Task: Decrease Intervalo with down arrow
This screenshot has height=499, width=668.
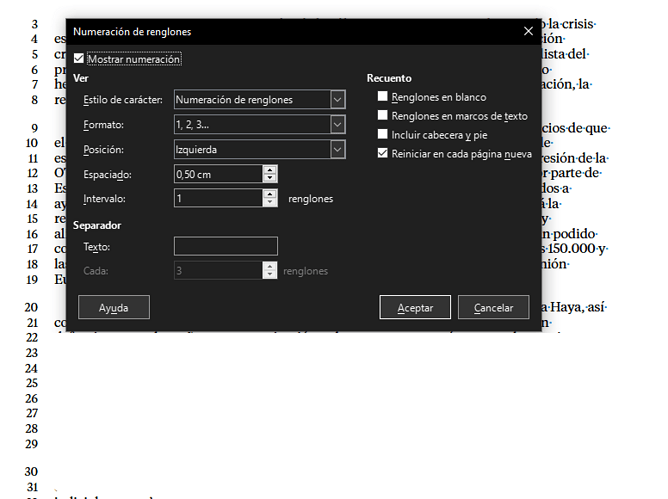Action: pyautogui.click(x=270, y=202)
